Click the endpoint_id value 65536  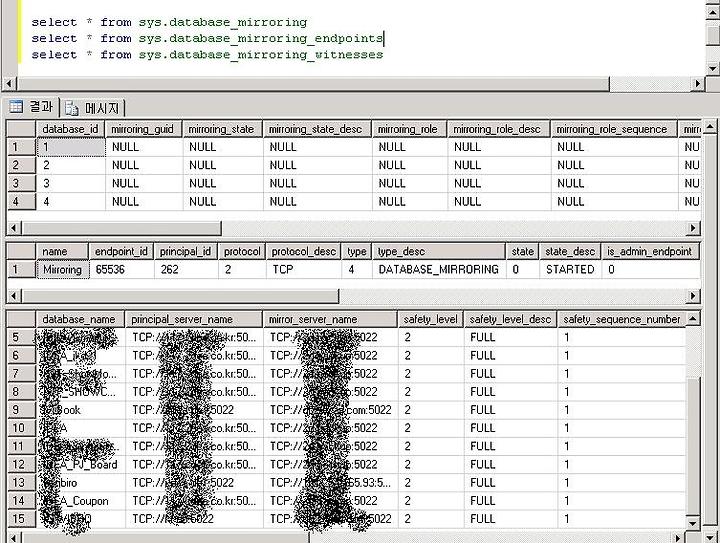pos(122,269)
